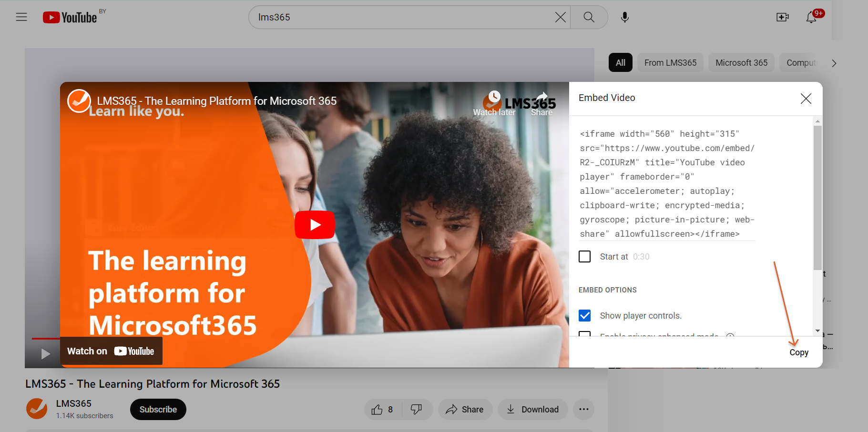Viewport: 868px width, 432px height.
Task: Copy the embed code
Action: click(798, 352)
